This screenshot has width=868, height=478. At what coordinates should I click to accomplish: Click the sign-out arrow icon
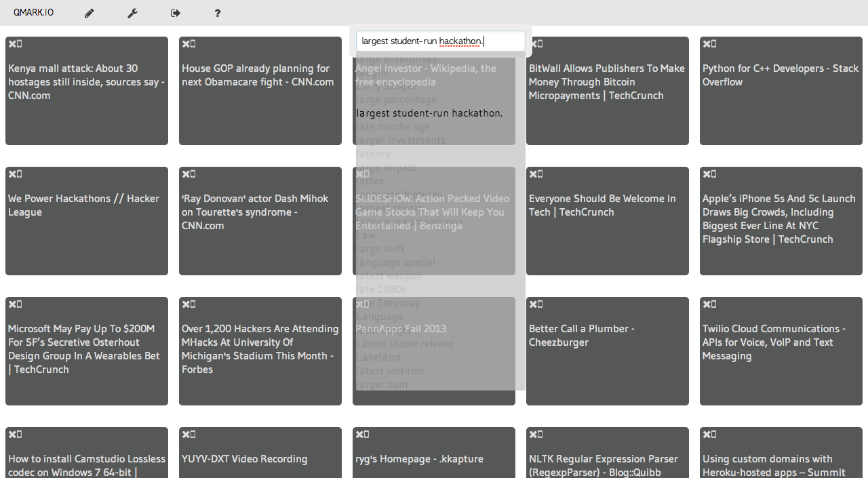click(x=176, y=13)
